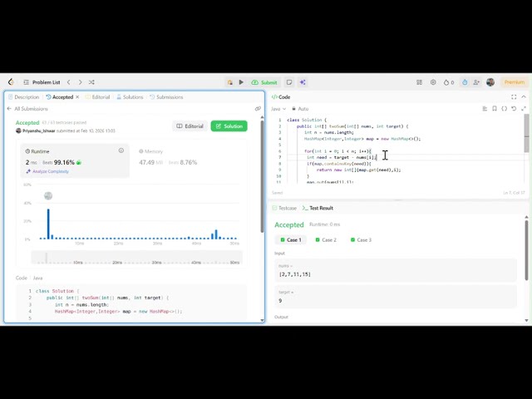Image resolution: width=532 pixels, height=399 pixels.
Task: Open the layout grid icon
Action: 419,82
